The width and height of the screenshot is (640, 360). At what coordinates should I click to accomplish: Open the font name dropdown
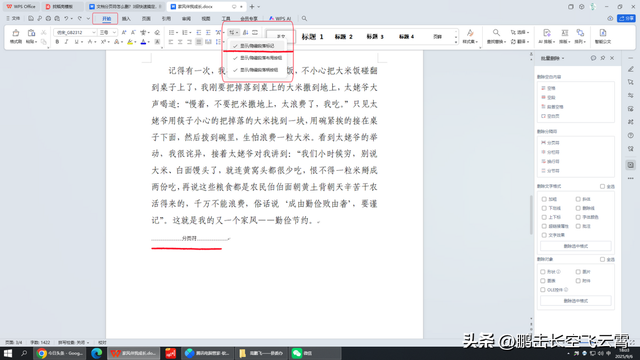click(93, 32)
